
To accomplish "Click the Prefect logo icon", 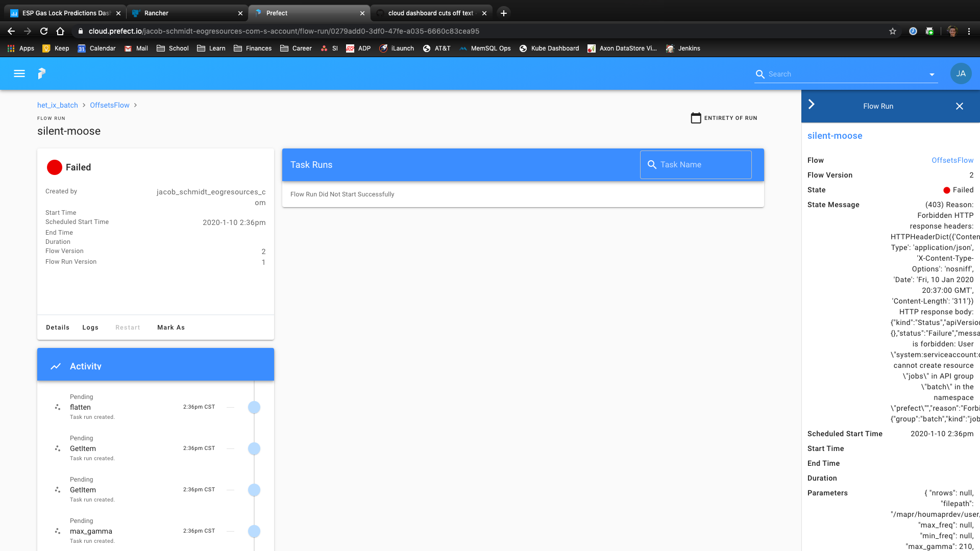I will click(x=42, y=73).
